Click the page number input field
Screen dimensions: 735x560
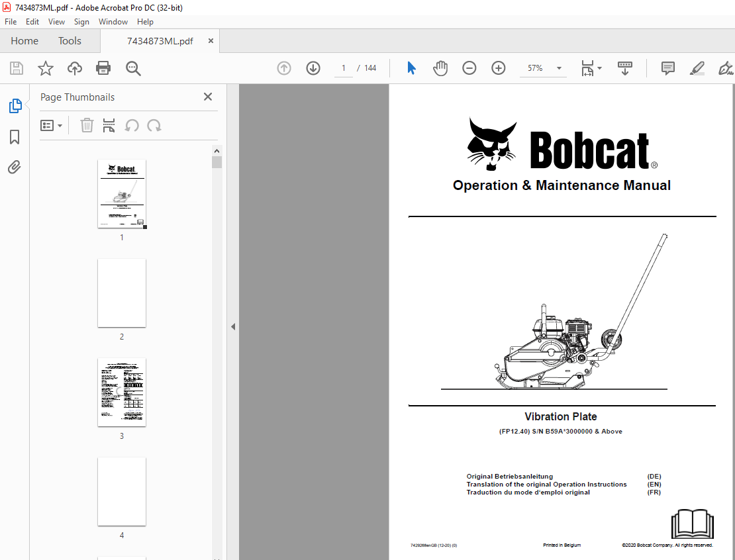[x=344, y=68]
